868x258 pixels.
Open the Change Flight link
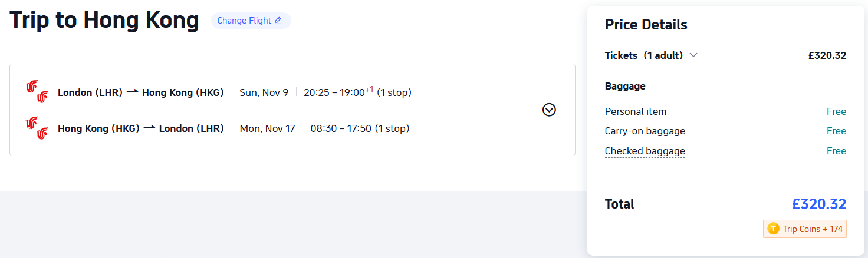pyautogui.click(x=251, y=21)
